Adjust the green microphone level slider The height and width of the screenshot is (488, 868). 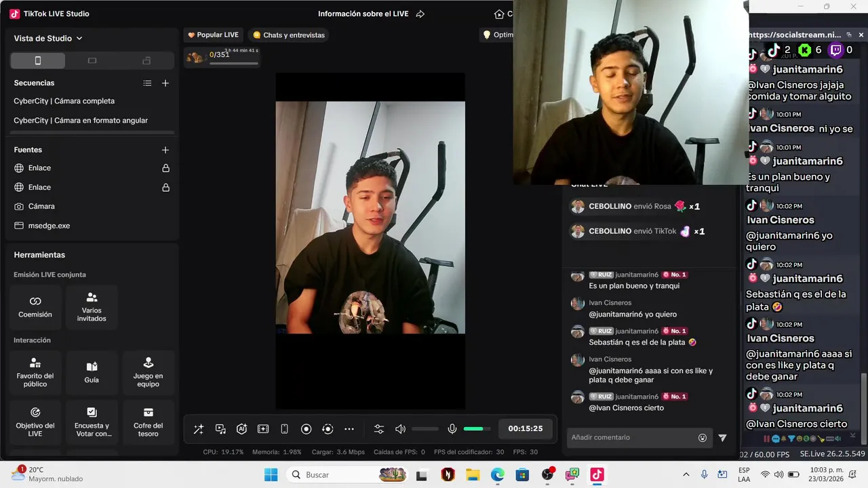[477, 429]
